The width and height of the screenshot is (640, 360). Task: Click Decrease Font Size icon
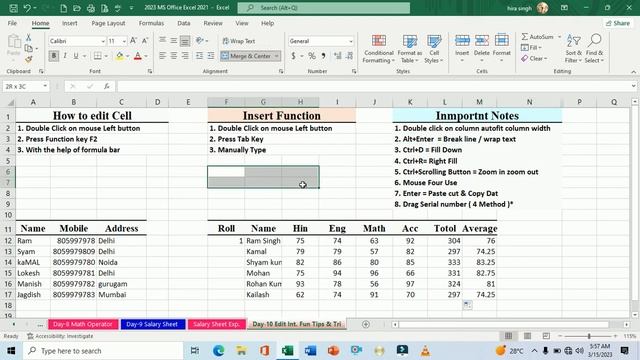145,41
